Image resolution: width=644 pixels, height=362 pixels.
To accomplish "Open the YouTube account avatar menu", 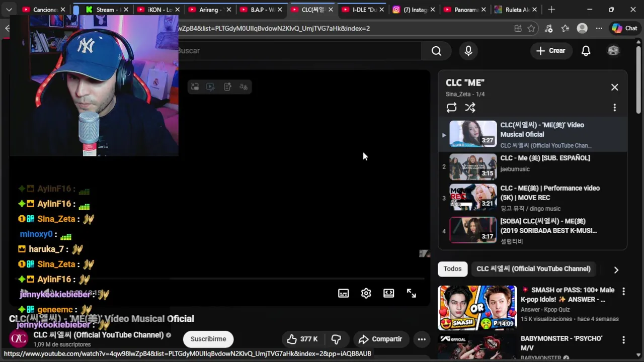I will (613, 51).
